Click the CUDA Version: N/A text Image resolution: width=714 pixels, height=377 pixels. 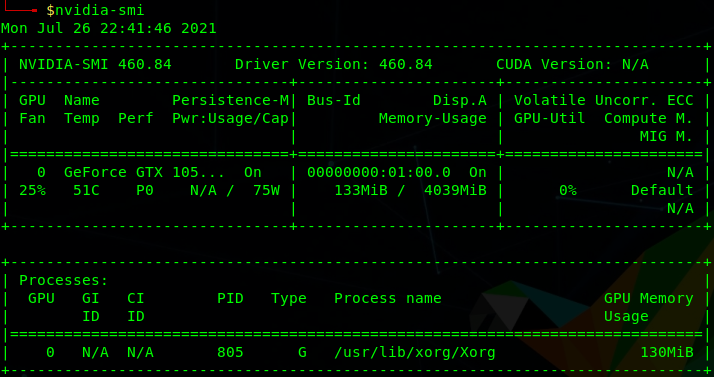572,65
